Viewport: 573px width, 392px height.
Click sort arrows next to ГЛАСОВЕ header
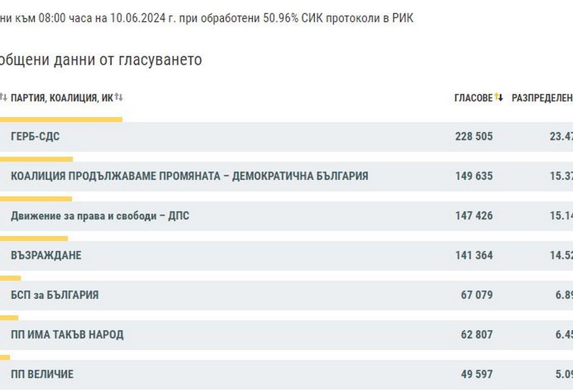pos(499,97)
